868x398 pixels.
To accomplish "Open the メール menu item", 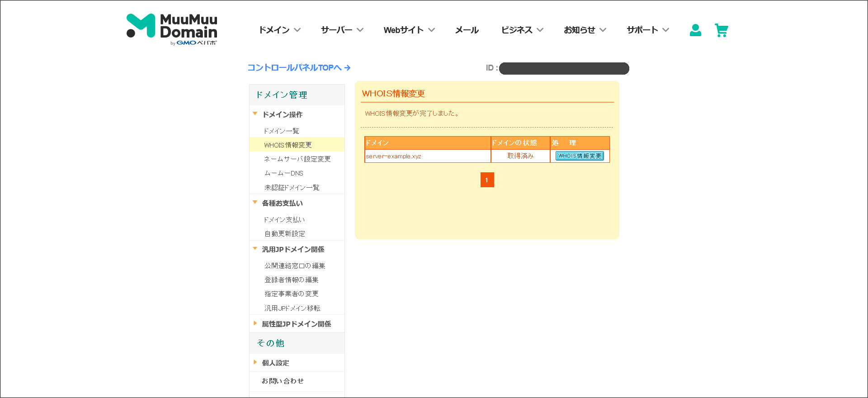I will pyautogui.click(x=467, y=30).
